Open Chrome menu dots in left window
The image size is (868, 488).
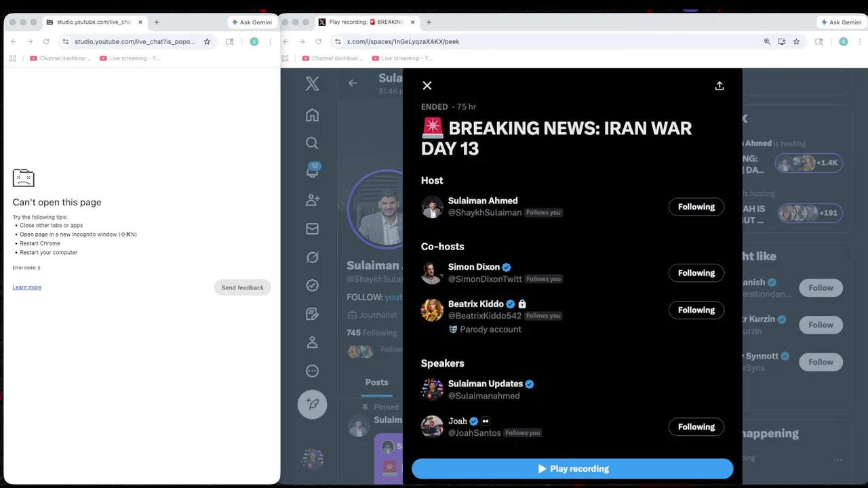270,41
